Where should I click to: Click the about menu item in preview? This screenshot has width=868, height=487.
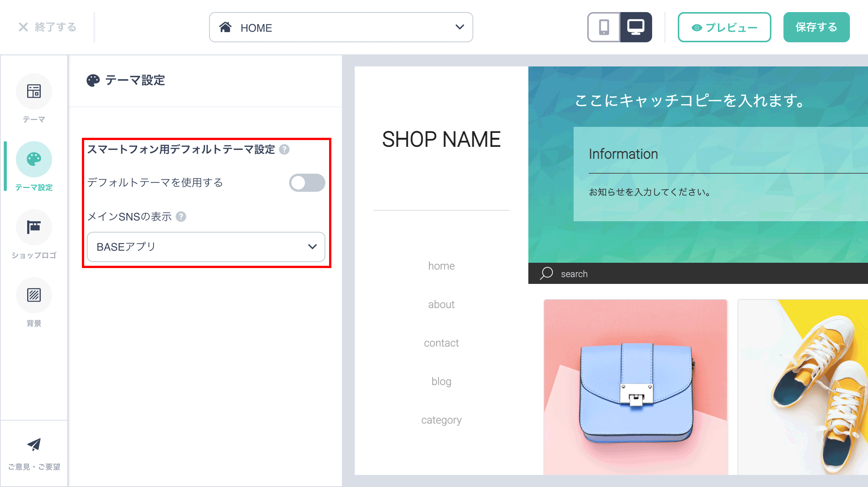[x=441, y=304]
